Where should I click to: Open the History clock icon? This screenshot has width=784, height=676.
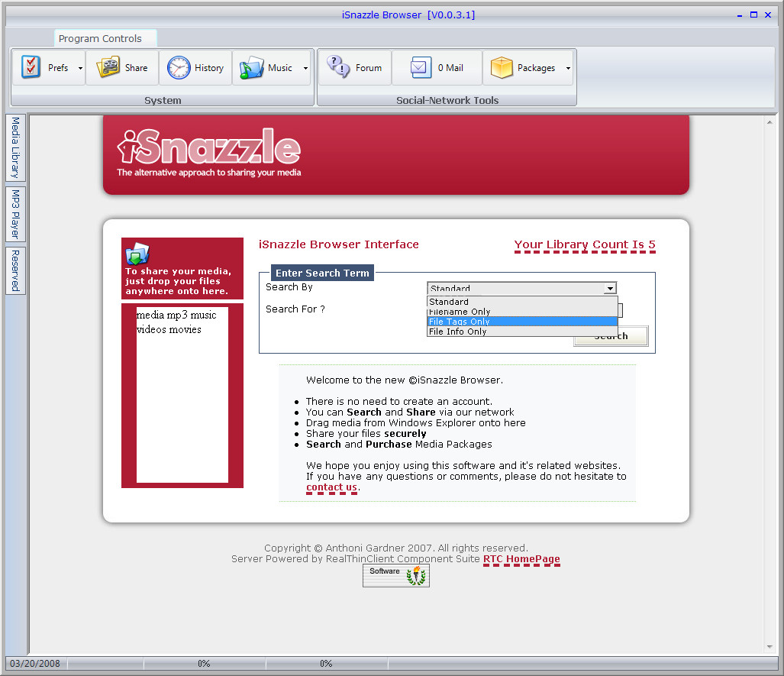tap(179, 67)
